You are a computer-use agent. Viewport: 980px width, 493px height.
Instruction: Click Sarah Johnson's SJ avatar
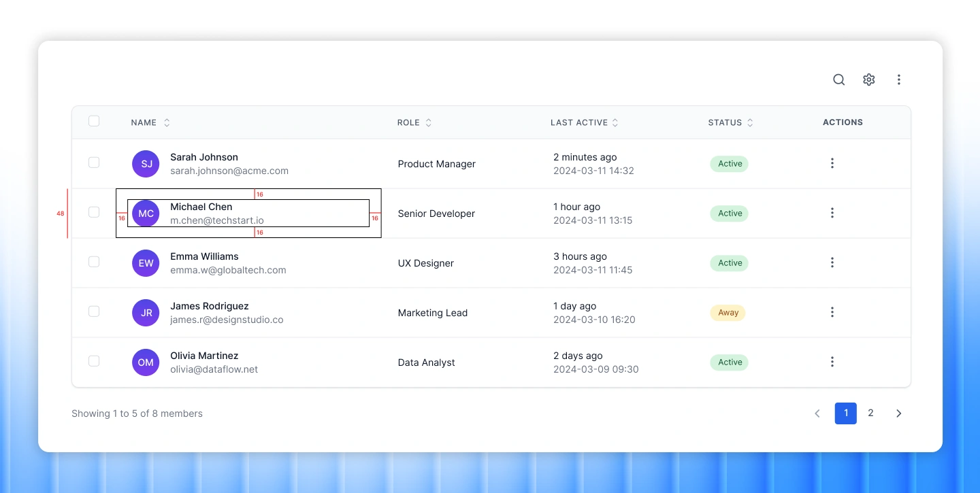click(x=146, y=163)
